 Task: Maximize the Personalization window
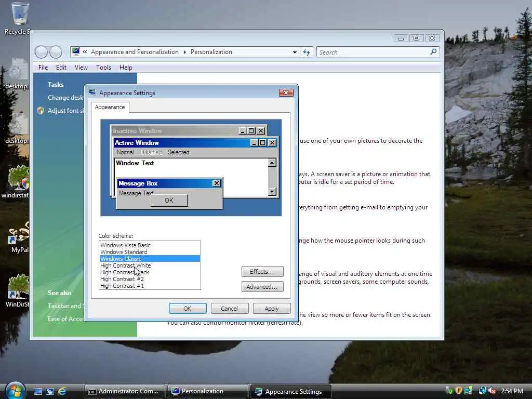(416, 38)
